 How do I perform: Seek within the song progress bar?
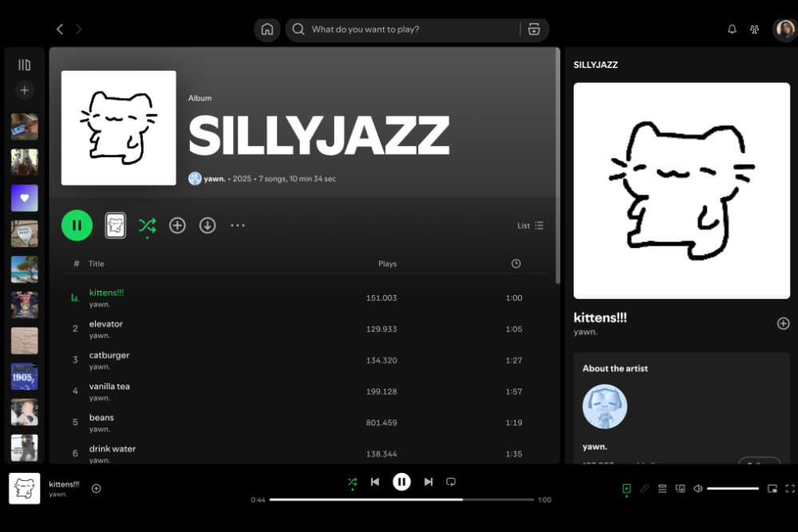[x=401, y=499]
